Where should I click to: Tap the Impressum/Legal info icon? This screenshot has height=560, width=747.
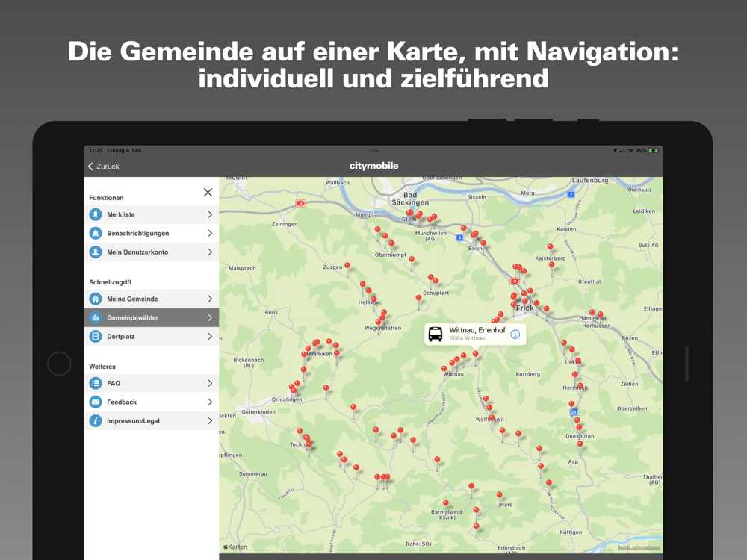[96, 421]
